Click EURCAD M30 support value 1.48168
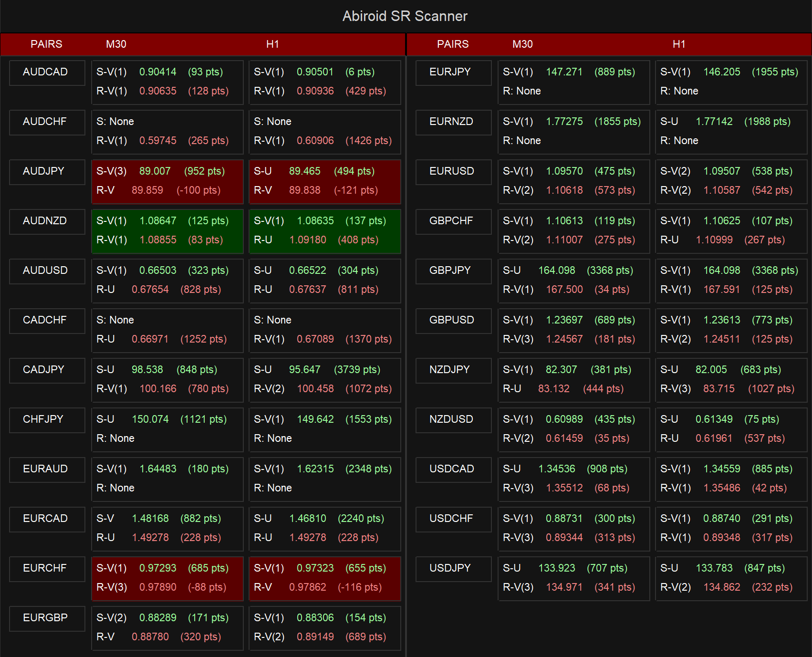 coord(150,519)
